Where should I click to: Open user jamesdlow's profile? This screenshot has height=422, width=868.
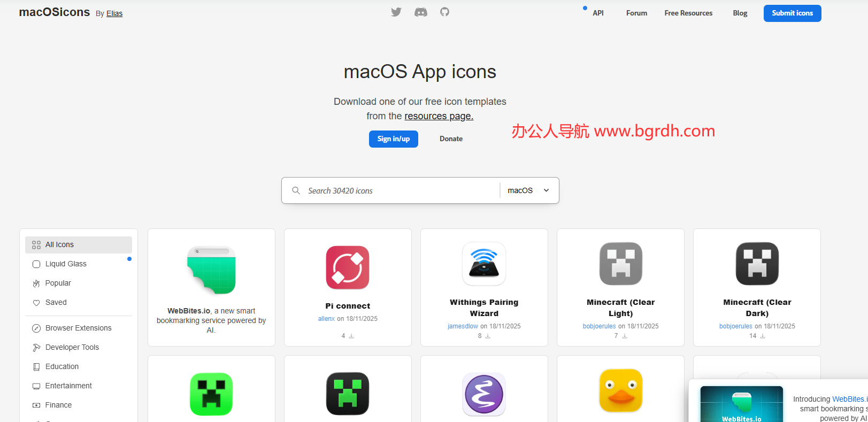tap(463, 326)
